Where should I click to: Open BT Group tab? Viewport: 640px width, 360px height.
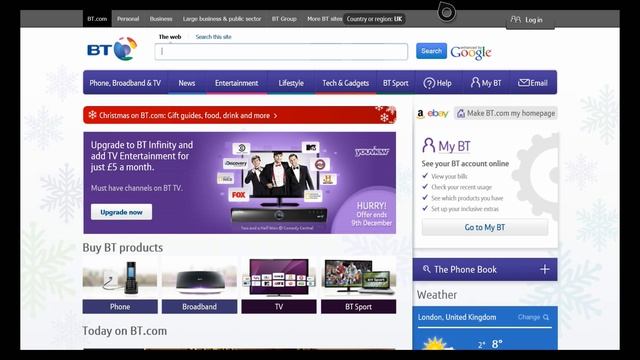[284, 19]
